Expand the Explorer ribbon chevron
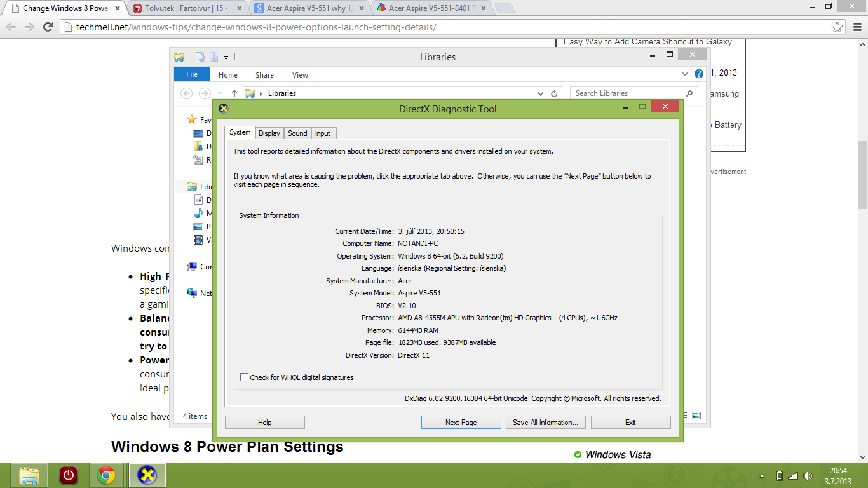 click(x=685, y=74)
